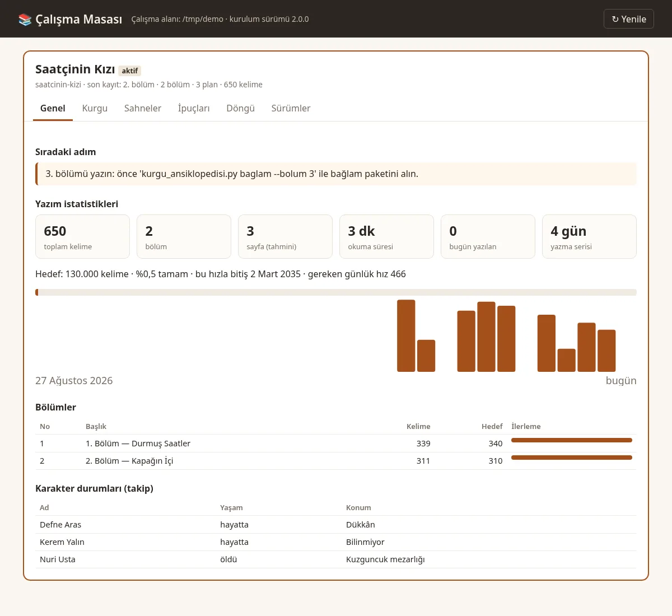Select the '3 dk okuma süresi' card
This screenshot has width=672, height=616.
click(386, 237)
